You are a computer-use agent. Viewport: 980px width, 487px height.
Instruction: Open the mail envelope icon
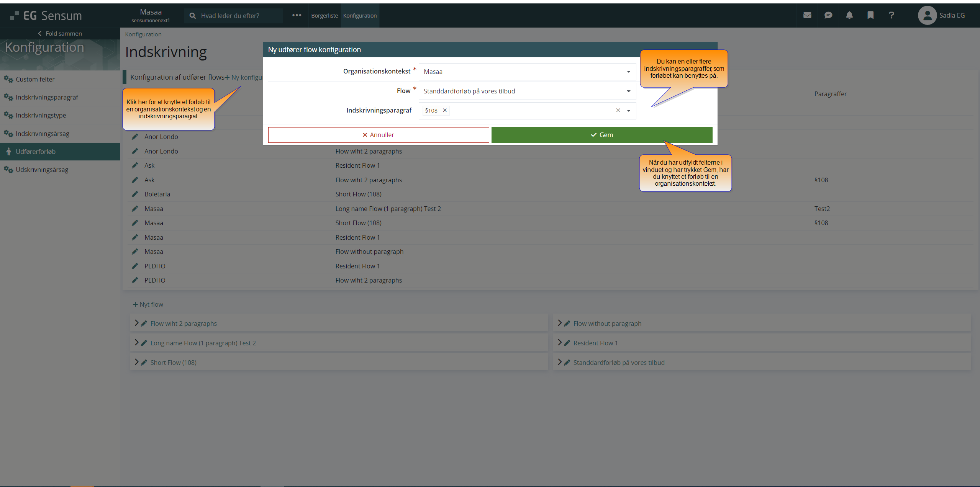807,15
